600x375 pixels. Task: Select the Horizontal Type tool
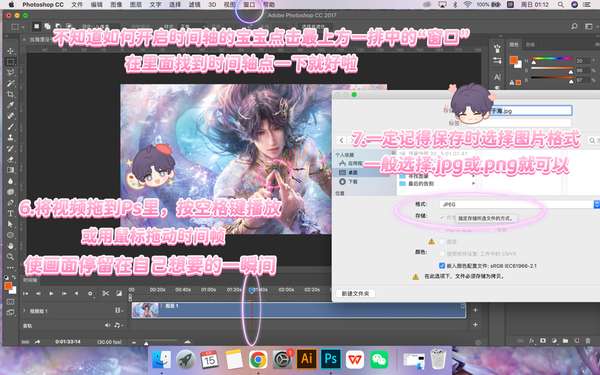pos(11,213)
